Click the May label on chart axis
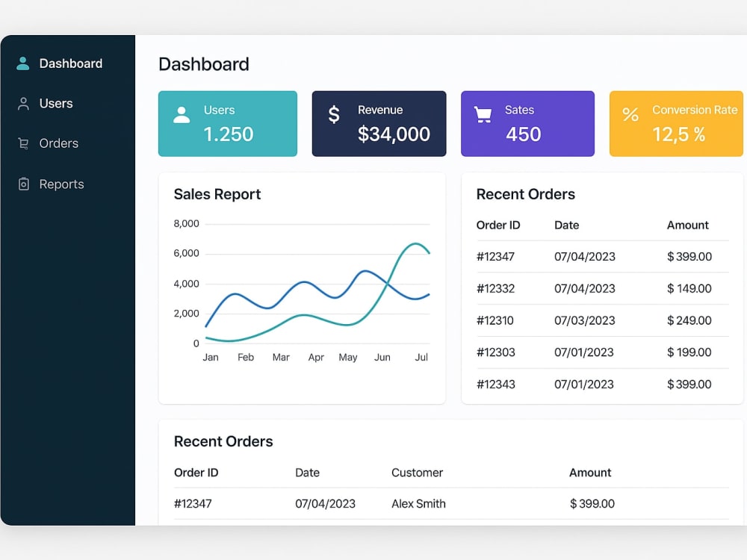 (x=348, y=358)
